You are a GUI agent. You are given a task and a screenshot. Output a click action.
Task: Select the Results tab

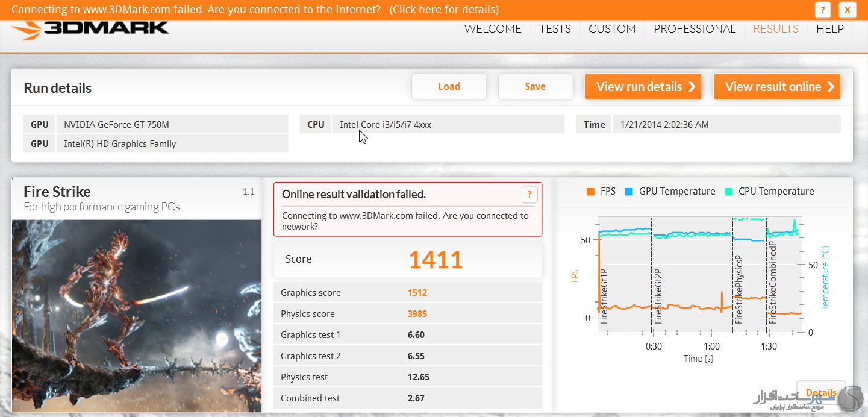point(776,29)
